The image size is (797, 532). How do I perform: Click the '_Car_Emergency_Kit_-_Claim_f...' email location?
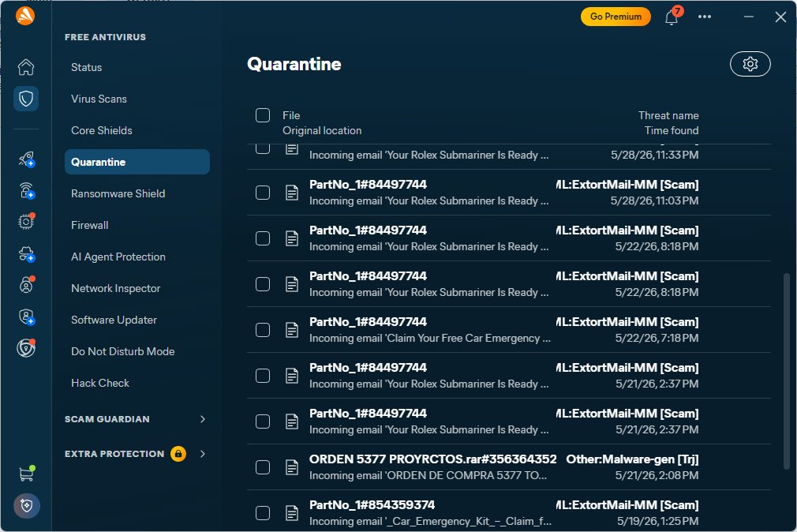click(x=430, y=521)
